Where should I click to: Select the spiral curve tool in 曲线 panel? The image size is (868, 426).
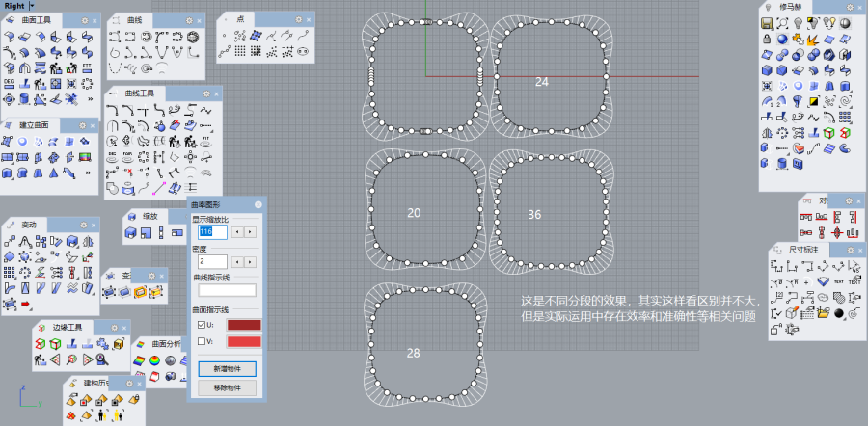(x=147, y=69)
